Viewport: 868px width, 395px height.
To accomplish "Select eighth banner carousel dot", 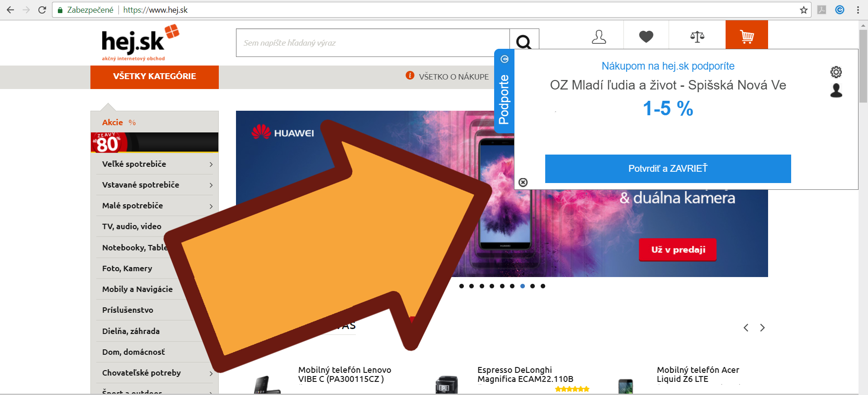I will coord(533,286).
